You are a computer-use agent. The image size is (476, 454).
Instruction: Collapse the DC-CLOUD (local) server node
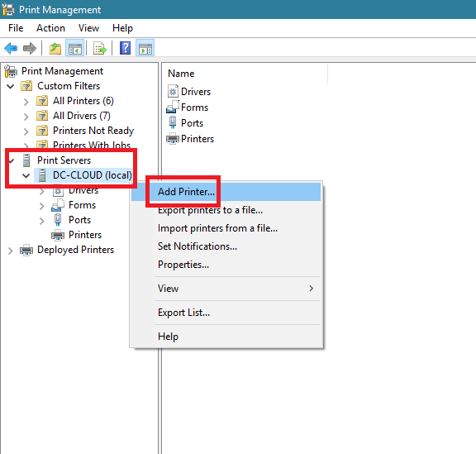26,175
